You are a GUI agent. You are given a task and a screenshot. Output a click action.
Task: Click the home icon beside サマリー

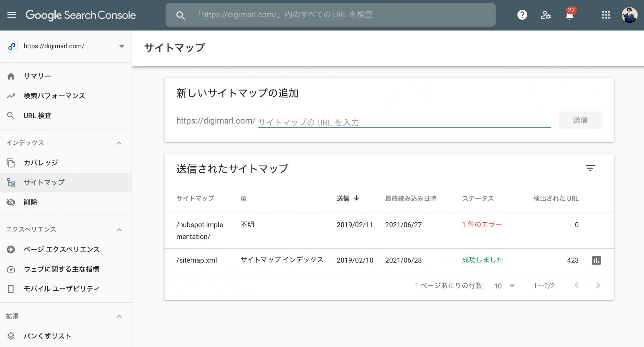click(x=11, y=76)
